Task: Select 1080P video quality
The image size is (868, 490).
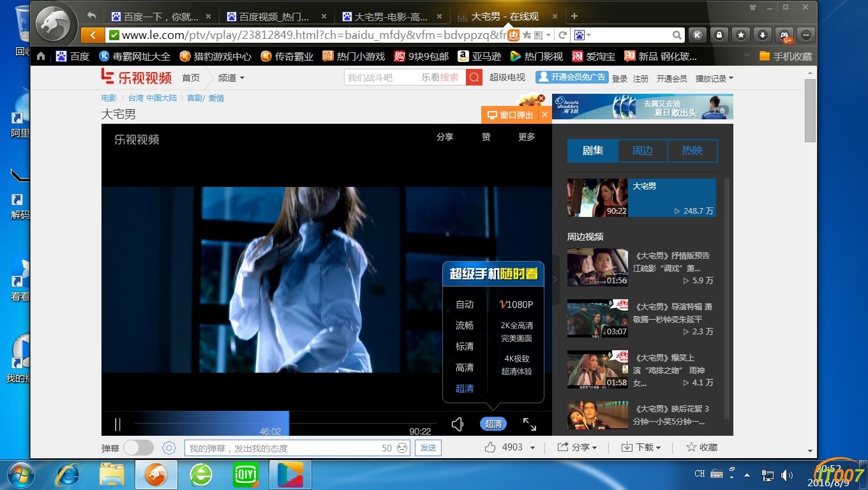Action: coord(516,305)
